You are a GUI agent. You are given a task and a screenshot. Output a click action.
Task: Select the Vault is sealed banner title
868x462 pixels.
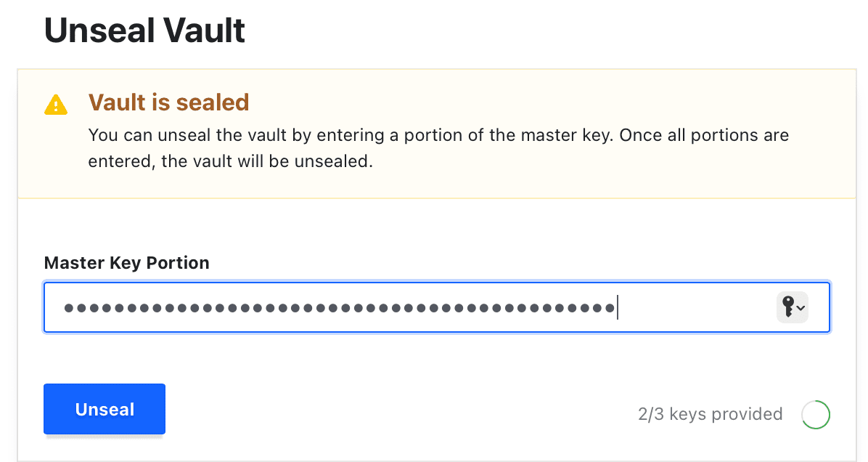click(168, 102)
